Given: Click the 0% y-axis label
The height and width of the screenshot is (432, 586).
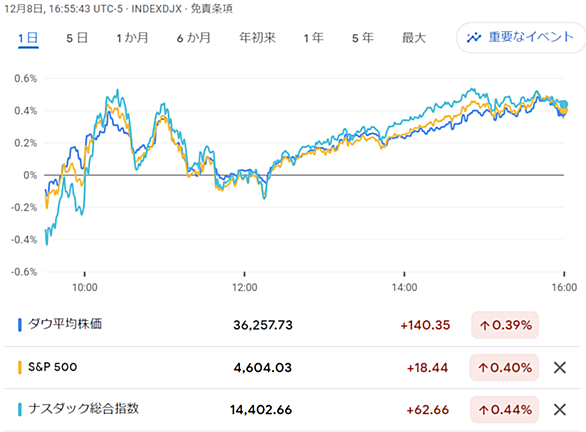Looking at the screenshot, I should click(30, 175).
